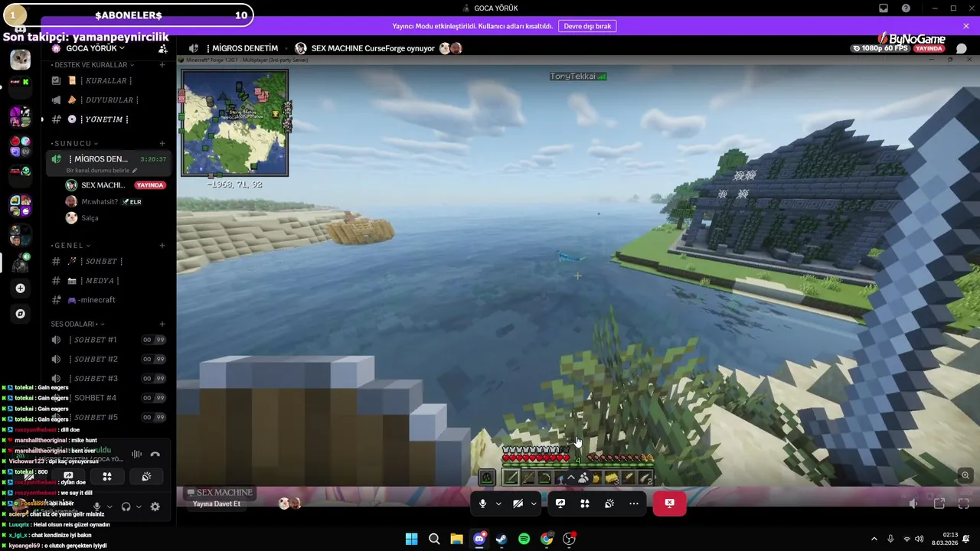
Task: Add a channel to SES ODALARI
Action: 162,324
